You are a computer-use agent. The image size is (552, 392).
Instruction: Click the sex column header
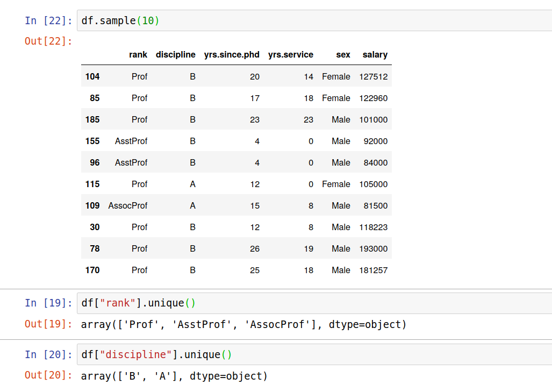[x=342, y=54]
